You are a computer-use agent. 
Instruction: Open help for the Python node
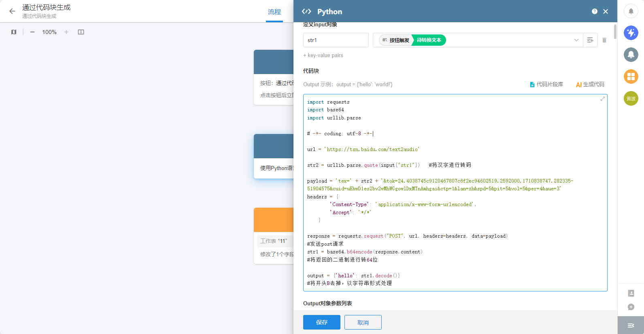594,11
